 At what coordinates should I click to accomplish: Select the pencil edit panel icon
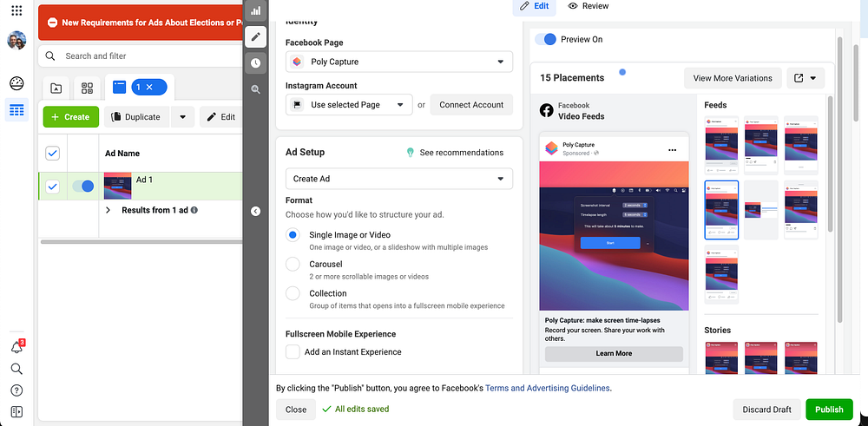pyautogui.click(x=256, y=37)
